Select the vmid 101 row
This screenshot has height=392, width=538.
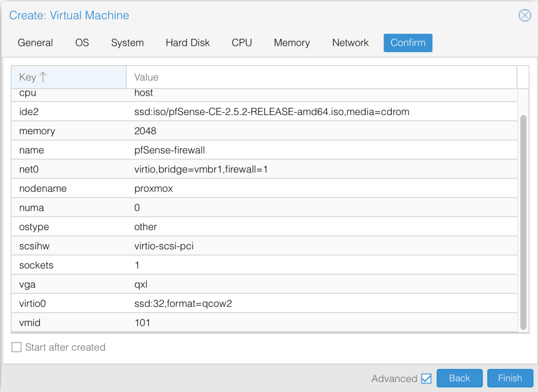coord(263,323)
